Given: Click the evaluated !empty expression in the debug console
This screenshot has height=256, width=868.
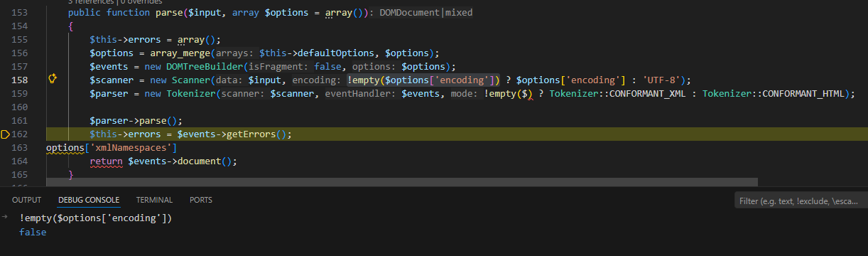Looking at the screenshot, I should click(x=96, y=218).
